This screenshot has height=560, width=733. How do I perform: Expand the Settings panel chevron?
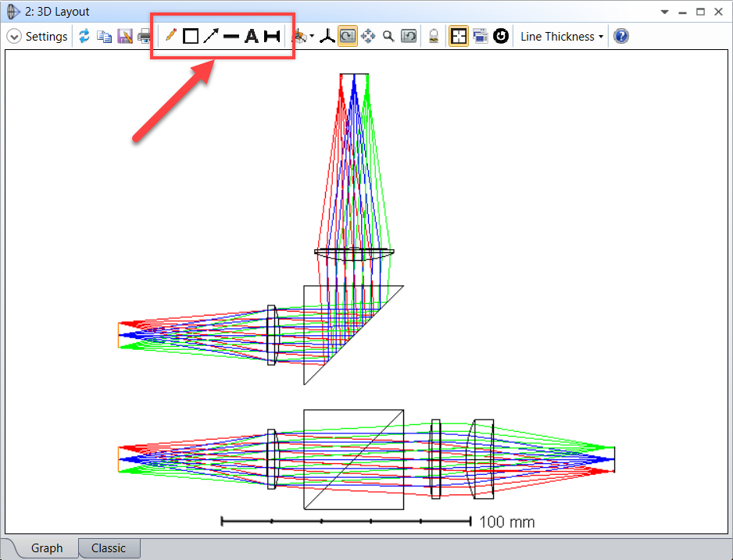point(14,37)
